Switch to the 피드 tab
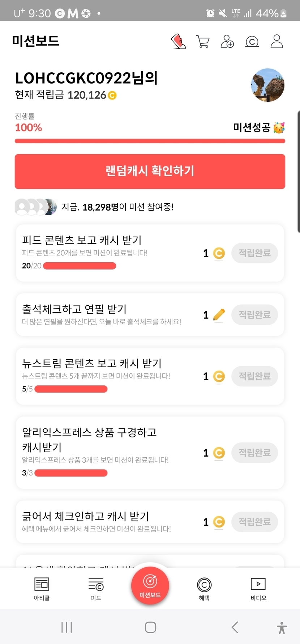300x644 pixels. [x=96, y=588]
